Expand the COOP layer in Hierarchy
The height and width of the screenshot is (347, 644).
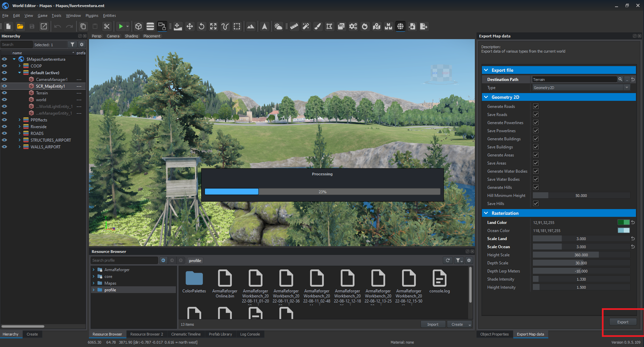(x=20, y=66)
